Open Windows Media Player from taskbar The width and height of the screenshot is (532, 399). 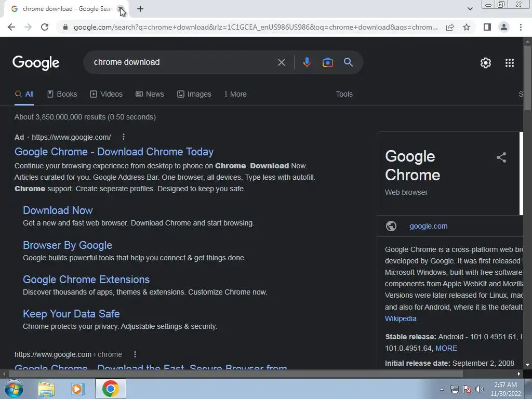[77, 389]
